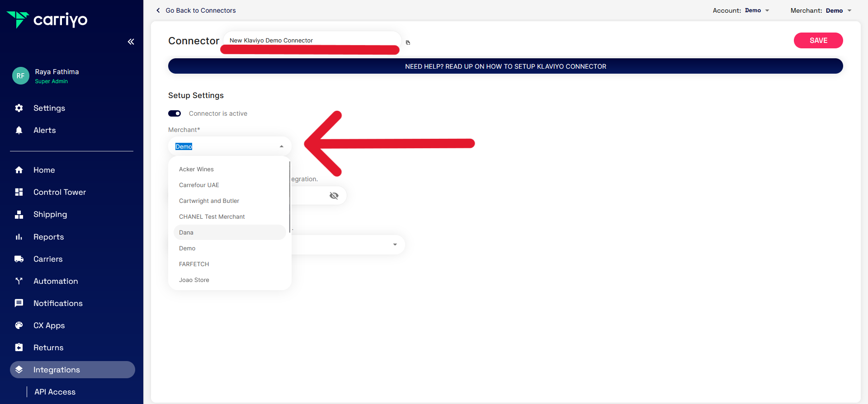This screenshot has height=404, width=868.
Task: Click the Merchant combo box showing Demo
Action: tap(230, 146)
